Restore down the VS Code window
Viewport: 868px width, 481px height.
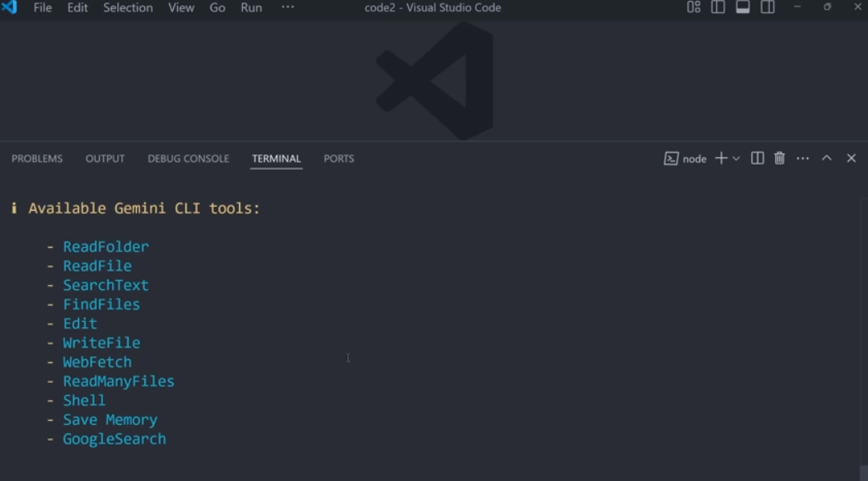point(827,7)
